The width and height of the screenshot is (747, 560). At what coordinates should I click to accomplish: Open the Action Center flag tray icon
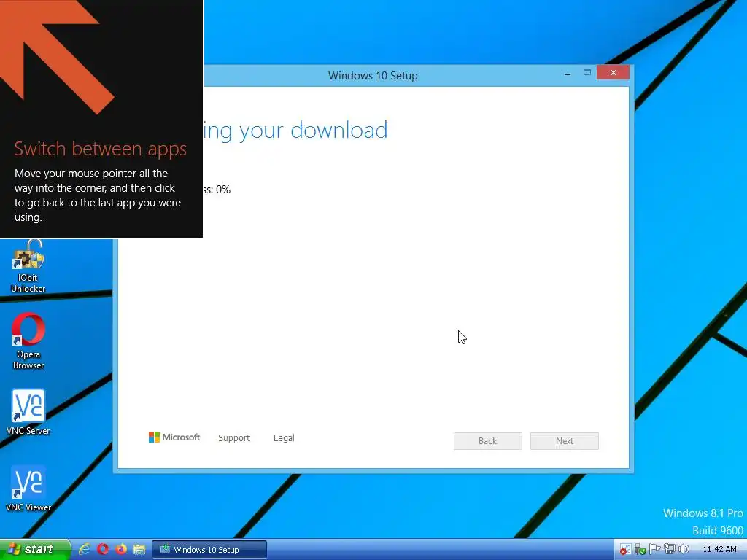point(654,550)
